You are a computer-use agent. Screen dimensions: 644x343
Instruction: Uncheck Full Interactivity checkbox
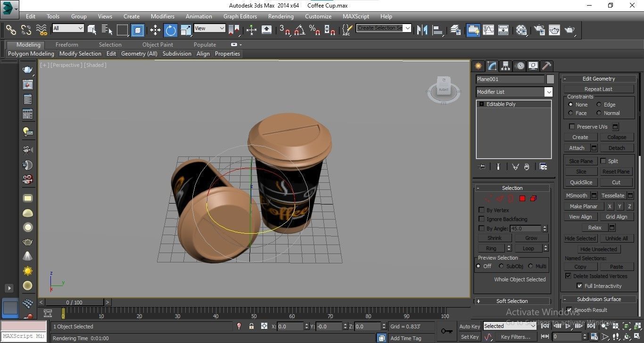coord(579,286)
